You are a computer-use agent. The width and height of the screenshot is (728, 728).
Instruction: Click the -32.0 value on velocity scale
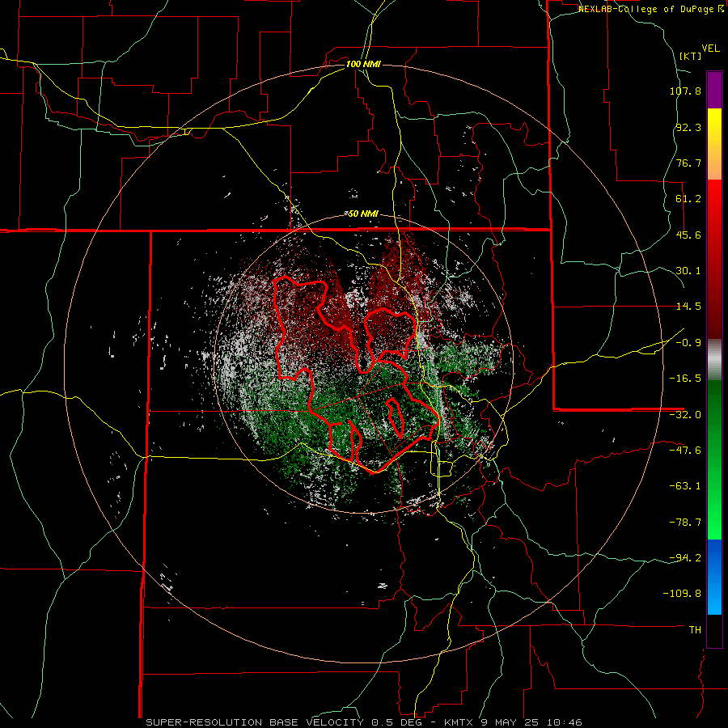685,415
